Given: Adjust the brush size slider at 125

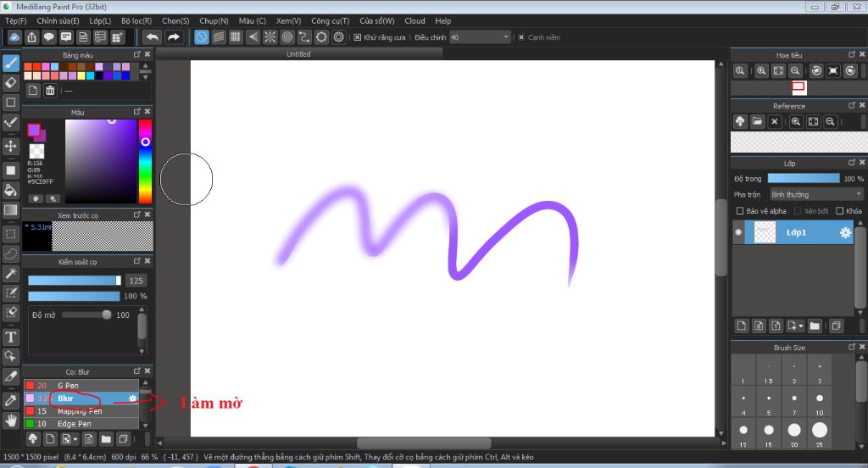Looking at the screenshot, I should (x=75, y=281).
